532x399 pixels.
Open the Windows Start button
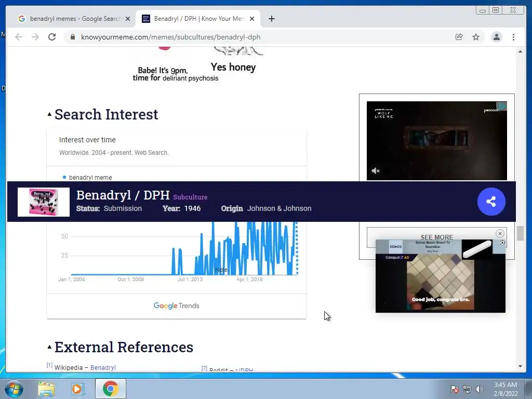(14, 389)
